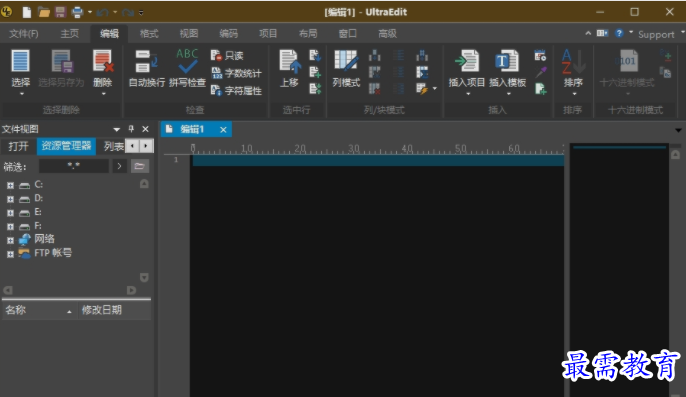686x397 pixels.
Task: Click save icon in title bar
Action: (x=60, y=12)
